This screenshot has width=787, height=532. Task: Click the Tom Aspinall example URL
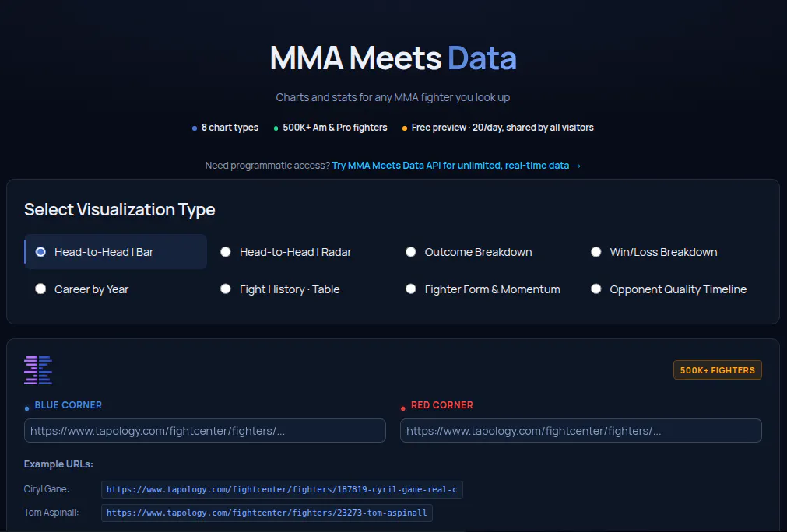click(x=266, y=513)
